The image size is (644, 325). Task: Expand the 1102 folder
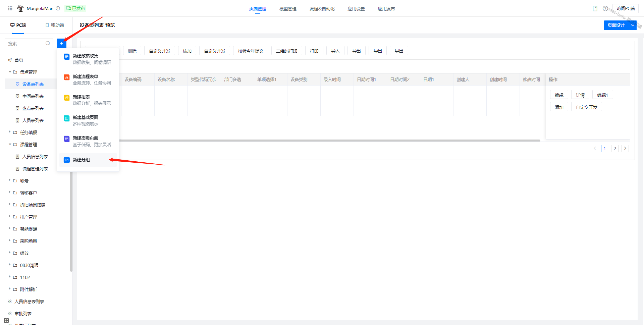click(10, 277)
